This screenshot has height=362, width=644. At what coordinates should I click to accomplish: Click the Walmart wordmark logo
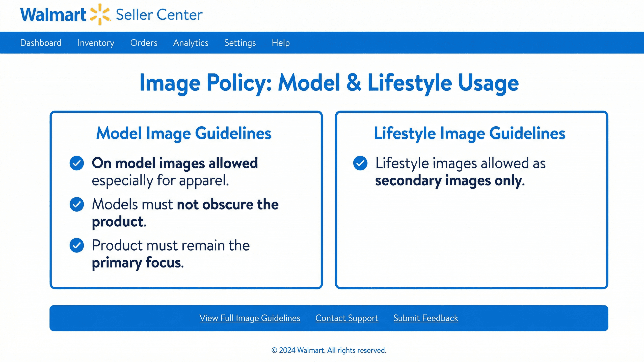[x=53, y=15]
